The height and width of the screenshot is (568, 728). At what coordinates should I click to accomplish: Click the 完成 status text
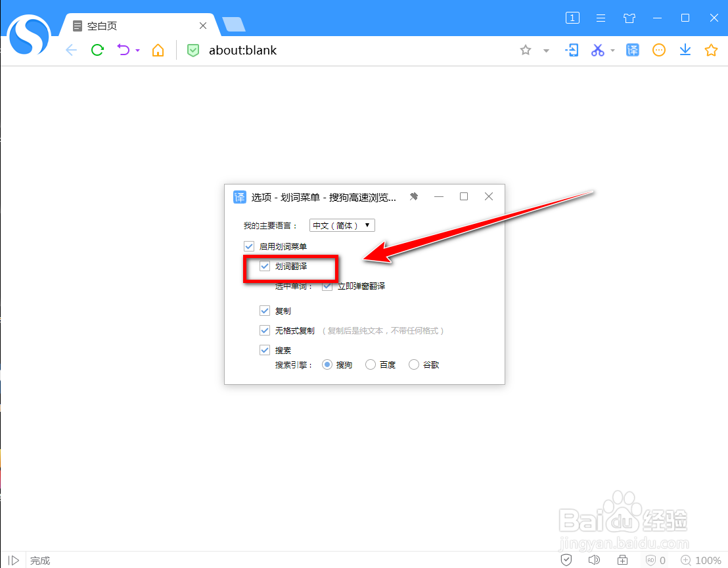tap(40, 561)
